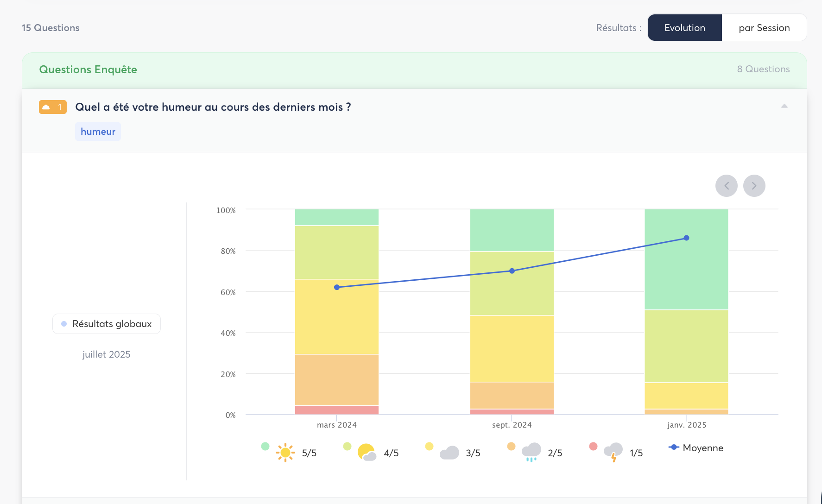Collapse the humeur question panel
The image size is (822, 504).
coord(784,106)
